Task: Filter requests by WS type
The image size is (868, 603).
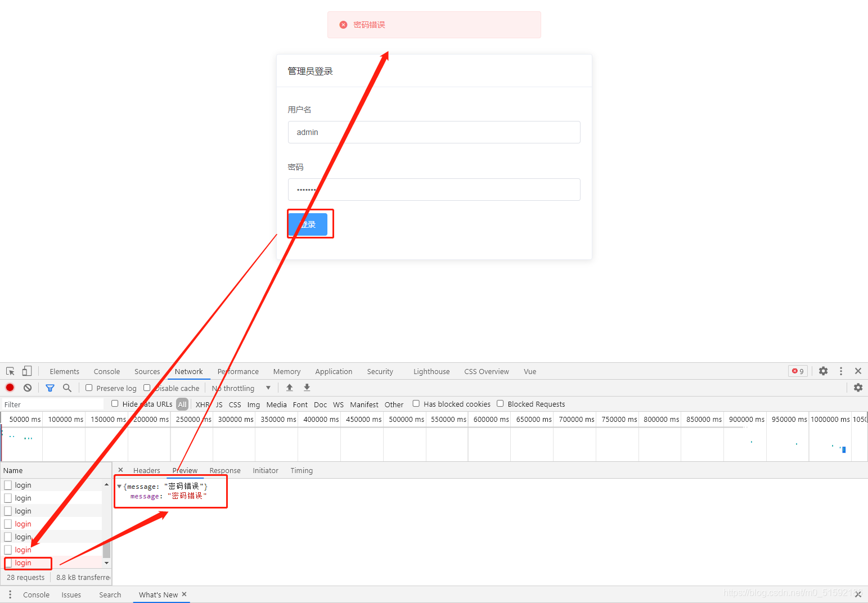Action: point(339,404)
